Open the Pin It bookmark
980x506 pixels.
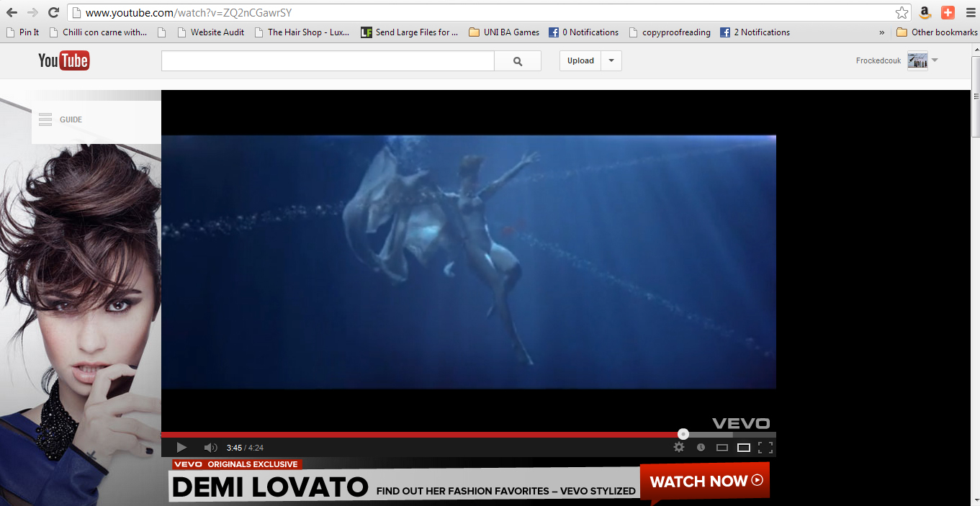[x=22, y=32]
